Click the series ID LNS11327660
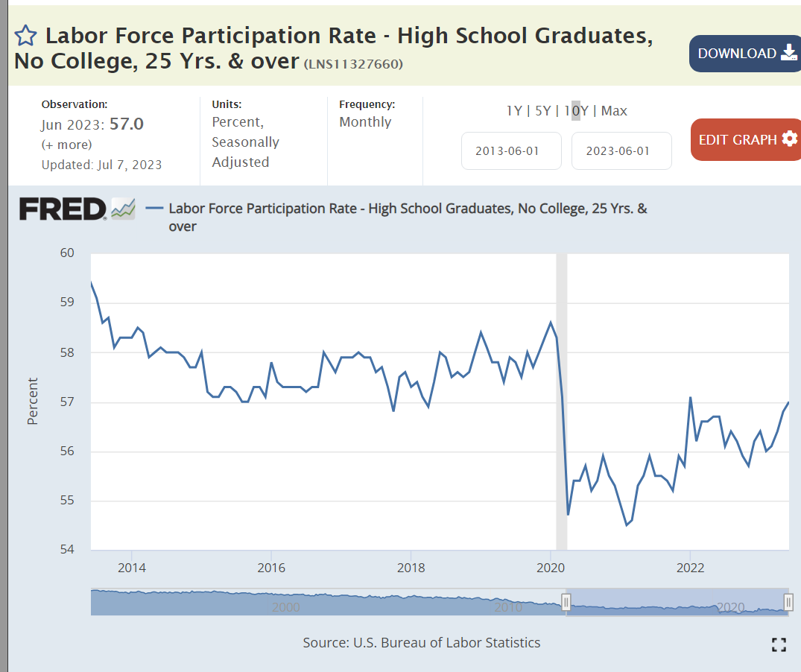This screenshot has width=801, height=672. 353,64
